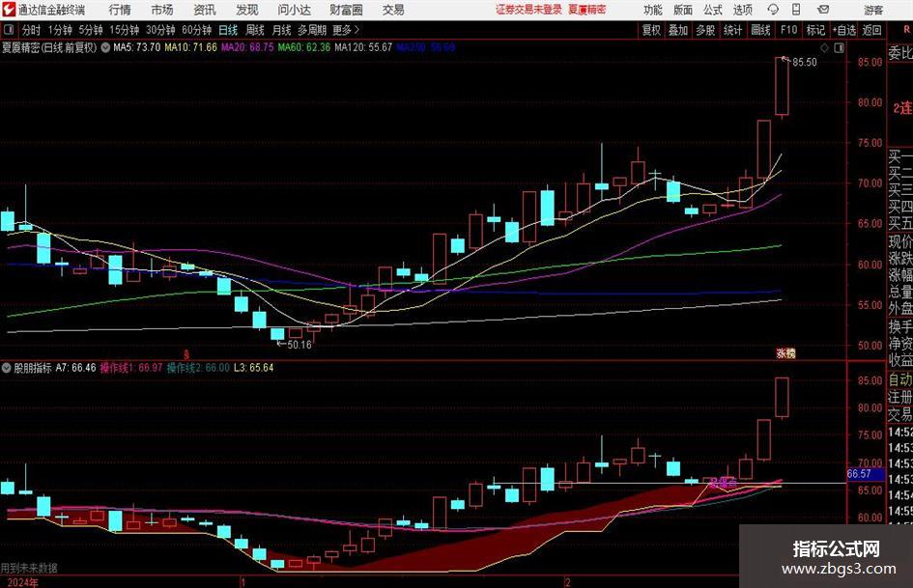Click the 统计 toolbar button

(732, 30)
